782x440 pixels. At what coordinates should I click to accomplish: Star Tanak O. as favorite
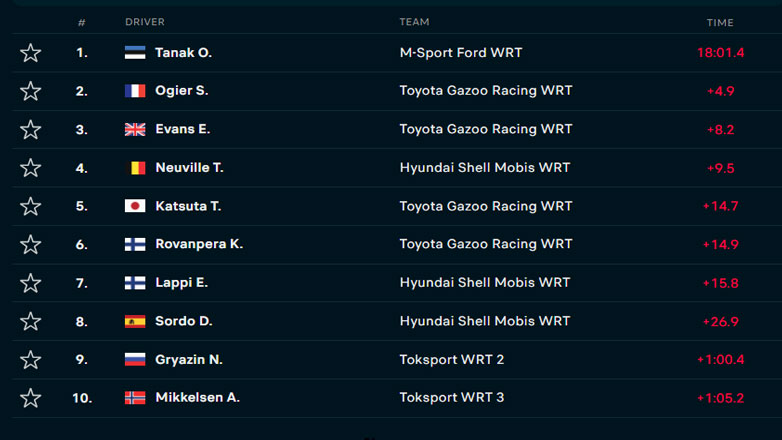pos(31,53)
